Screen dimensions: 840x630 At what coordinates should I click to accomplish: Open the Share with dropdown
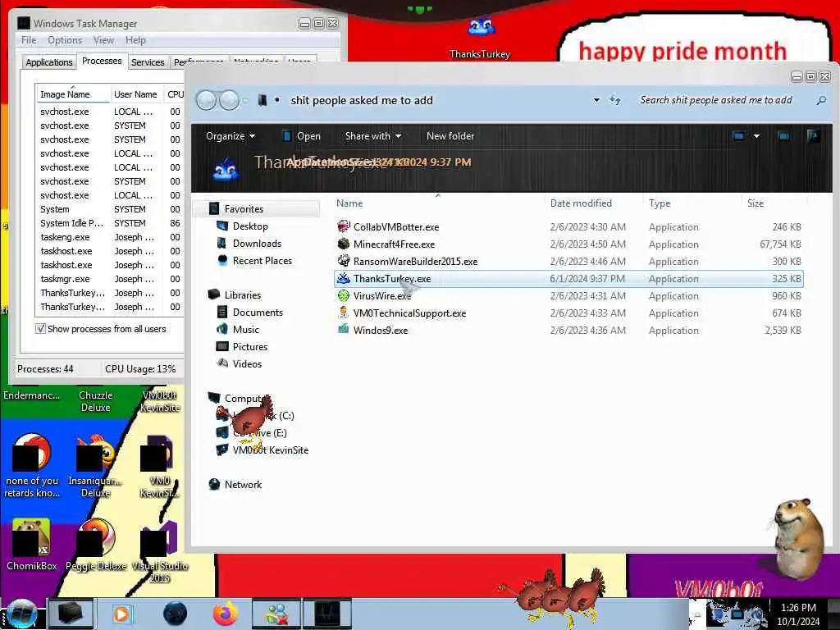tap(373, 136)
